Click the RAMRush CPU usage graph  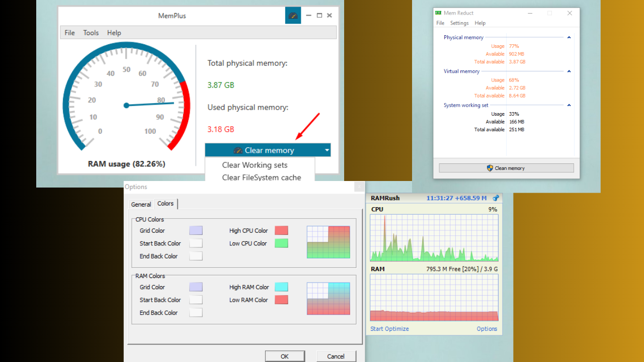(434, 238)
